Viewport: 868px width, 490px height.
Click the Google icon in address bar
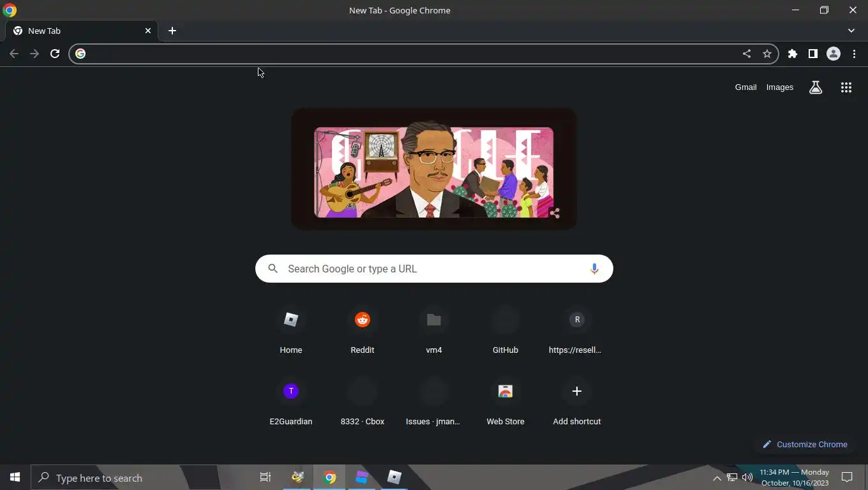pyautogui.click(x=80, y=54)
